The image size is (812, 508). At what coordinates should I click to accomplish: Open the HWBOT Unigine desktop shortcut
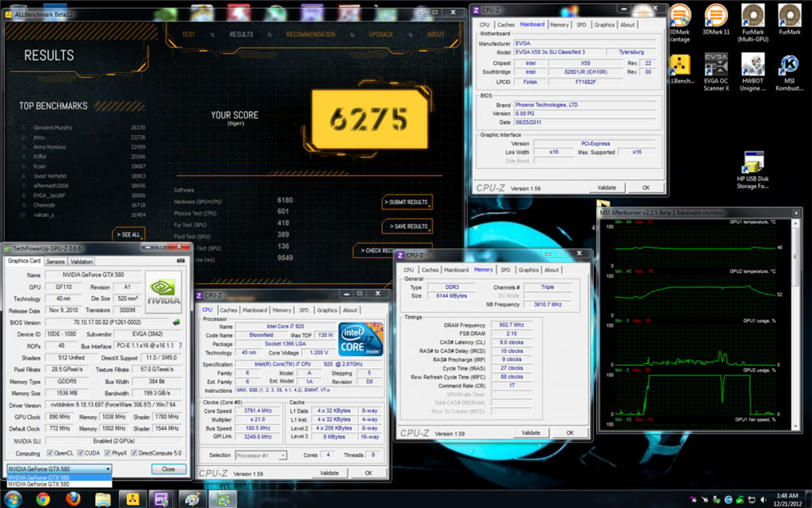753,72
